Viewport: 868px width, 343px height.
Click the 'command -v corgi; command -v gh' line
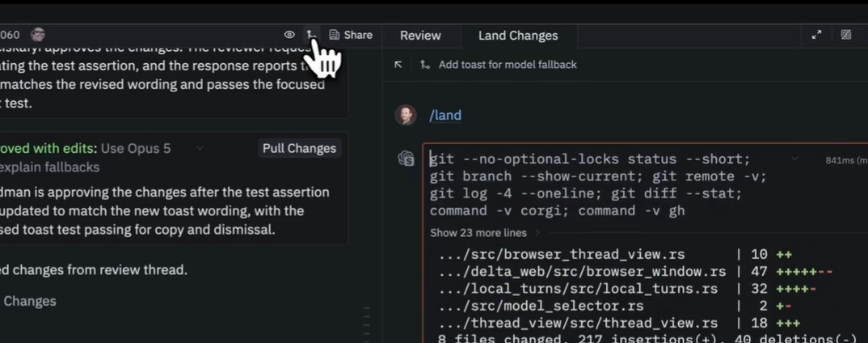click(558, 210)
